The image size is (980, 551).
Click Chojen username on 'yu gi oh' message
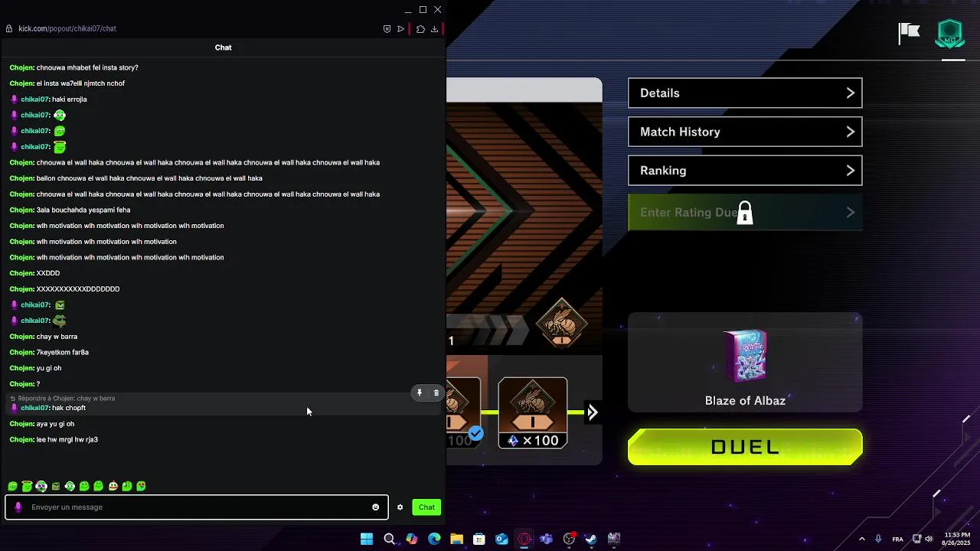[x=21, y=368]
